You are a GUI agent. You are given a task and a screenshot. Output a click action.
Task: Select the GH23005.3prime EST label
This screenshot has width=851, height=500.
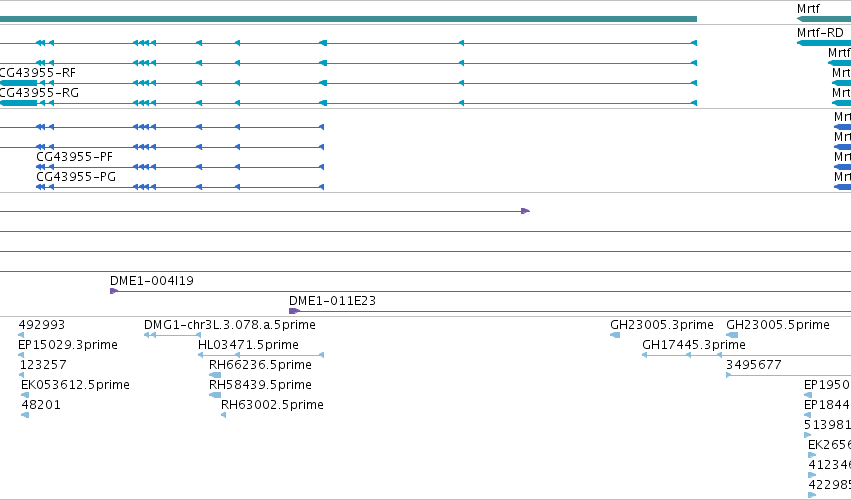662,325
